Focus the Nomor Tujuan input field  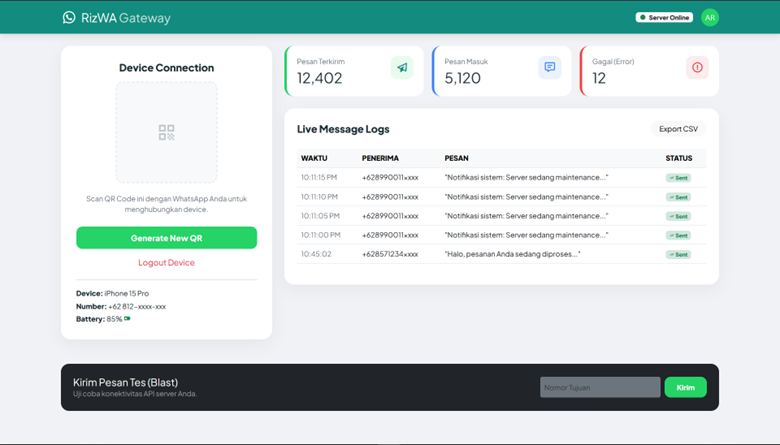(x=600, y=387)
